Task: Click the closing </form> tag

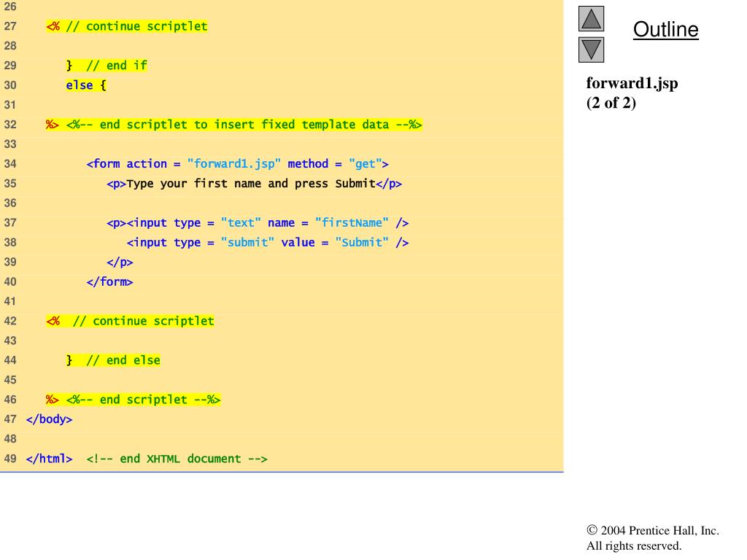Action: (109, 282)
